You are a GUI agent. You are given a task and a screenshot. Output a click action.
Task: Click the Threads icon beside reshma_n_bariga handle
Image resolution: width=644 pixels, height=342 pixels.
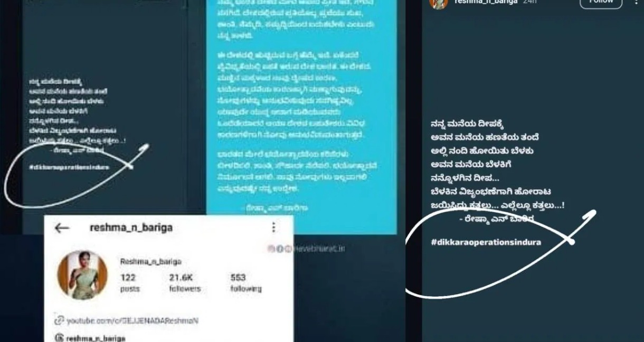59,338
